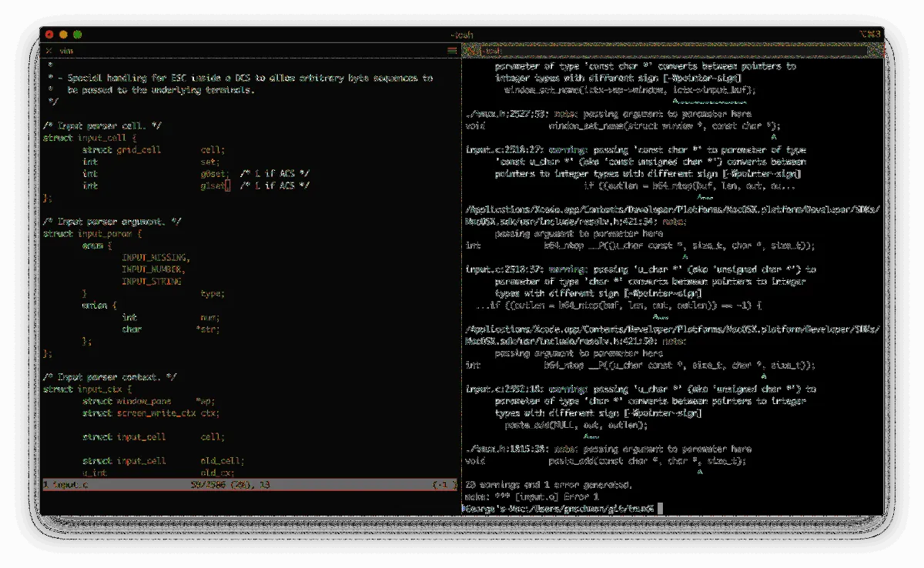Minimize the window with the yellow button
Screen dimensions: 924x568
(x=63, y=35)
